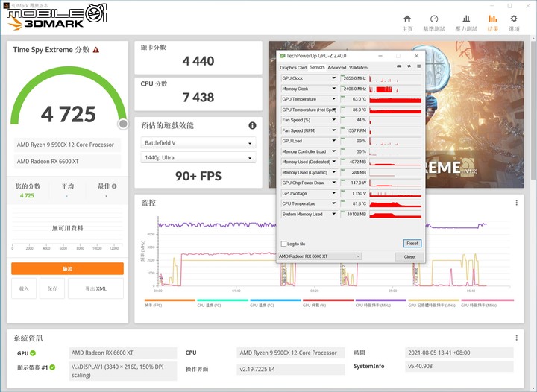Open the Benchmarks (基準測試) gauge icon
537x392 pixels.
[x=434, y=19]
